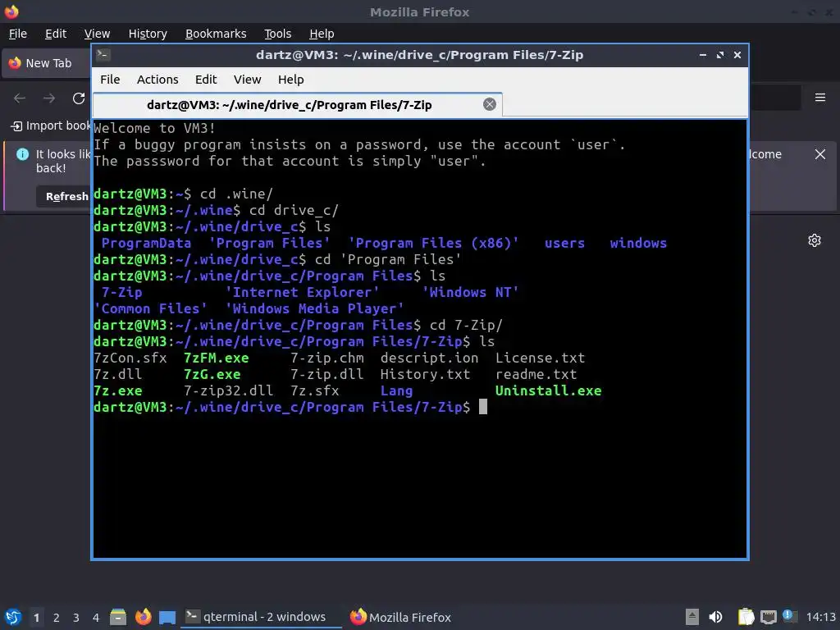Open the terminal Edit menu

click(206, 80)
